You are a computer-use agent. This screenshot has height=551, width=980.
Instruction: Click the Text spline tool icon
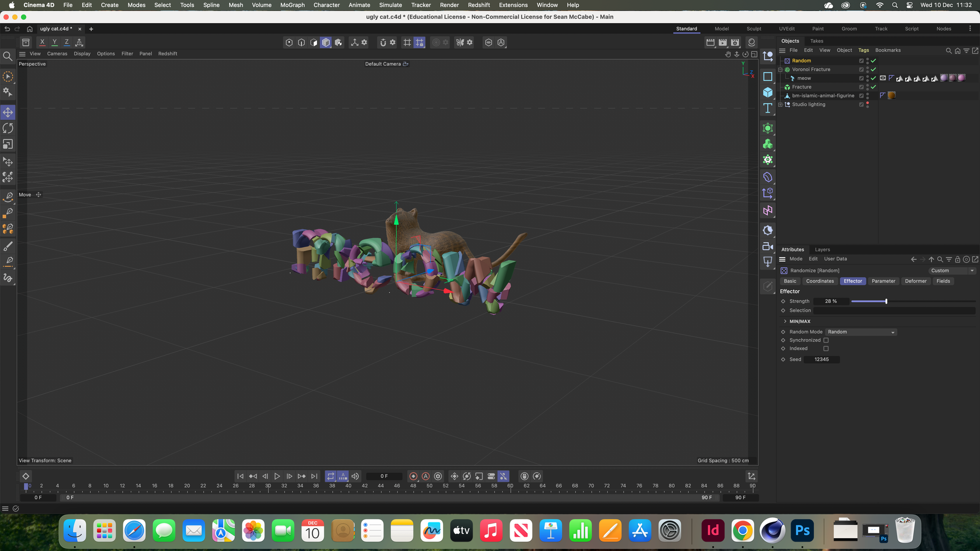click(x=768, y=108)
